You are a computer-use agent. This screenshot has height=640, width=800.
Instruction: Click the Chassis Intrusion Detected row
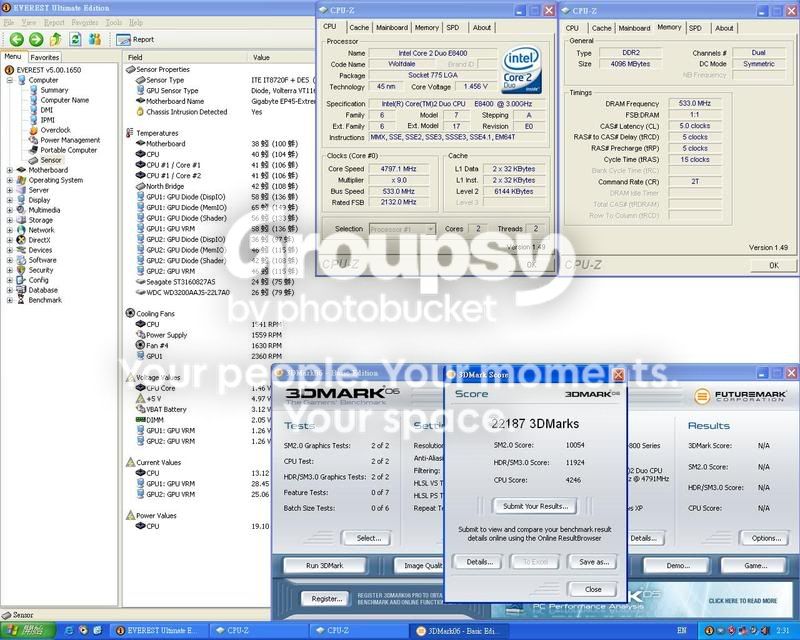point(199,112)
